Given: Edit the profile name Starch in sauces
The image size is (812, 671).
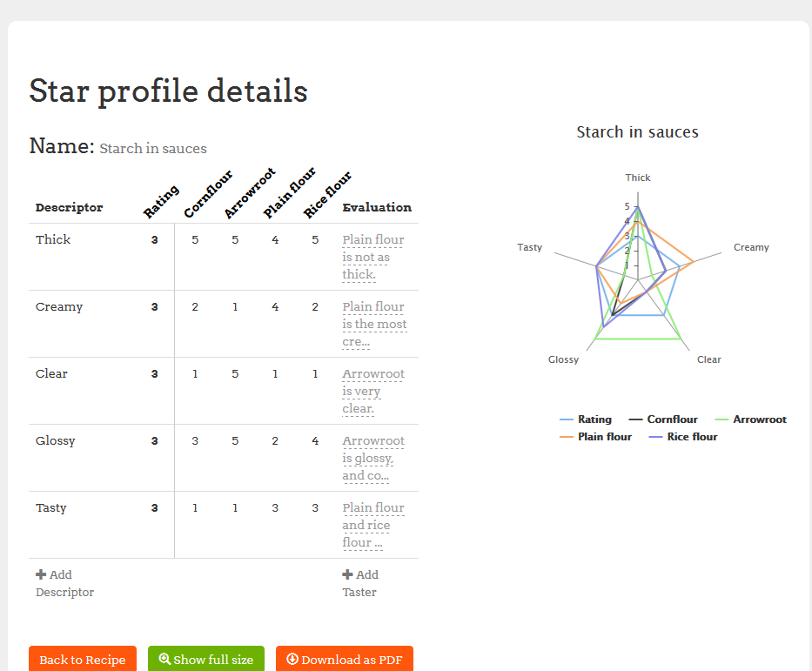Looking at the screenshot, I should 153,149.
